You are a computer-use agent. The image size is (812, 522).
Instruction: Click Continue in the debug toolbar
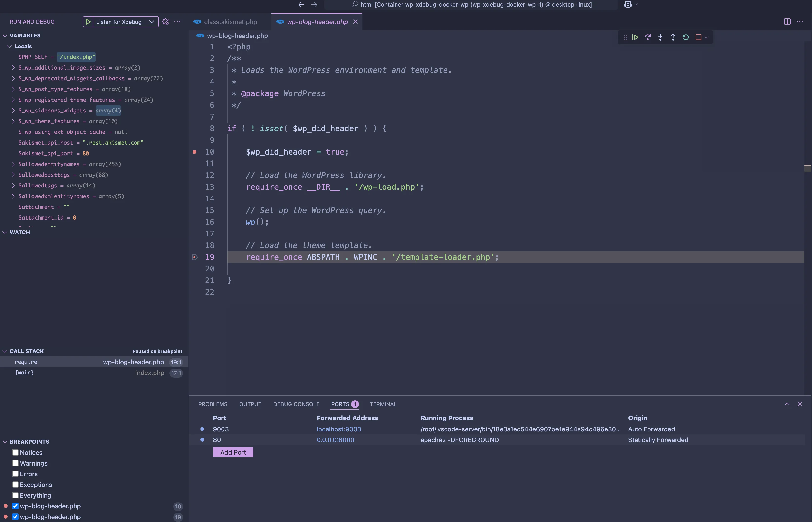[x=635, y=37]
